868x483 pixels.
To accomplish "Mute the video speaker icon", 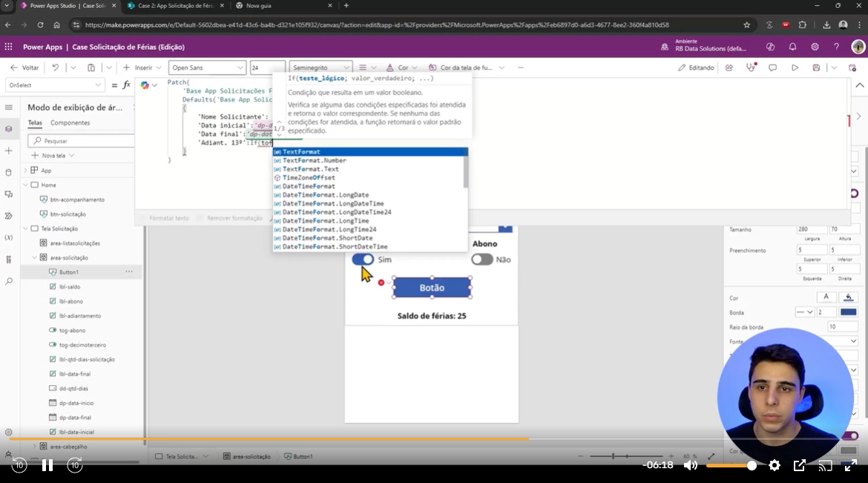I will [x=690, y=465].
